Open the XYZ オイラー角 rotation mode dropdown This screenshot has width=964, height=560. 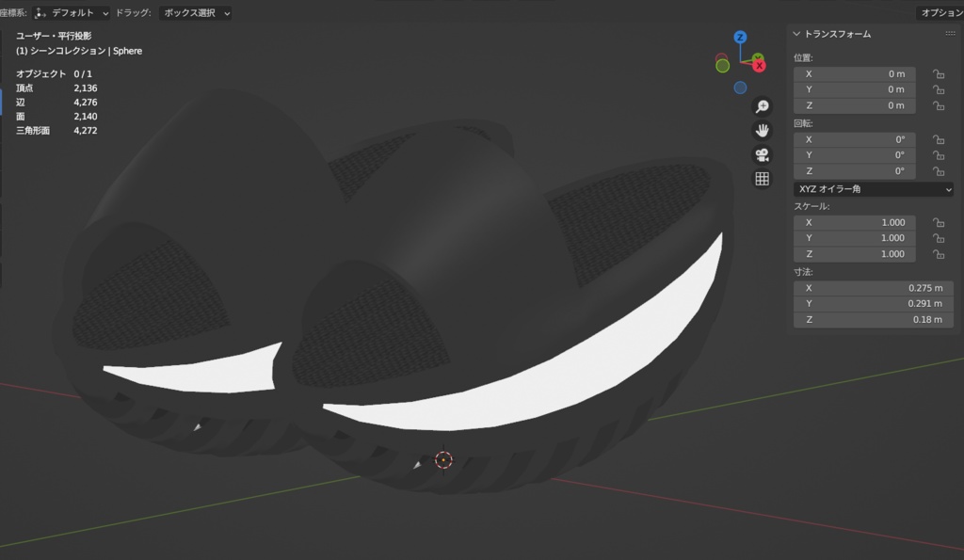tap(873, 189)
